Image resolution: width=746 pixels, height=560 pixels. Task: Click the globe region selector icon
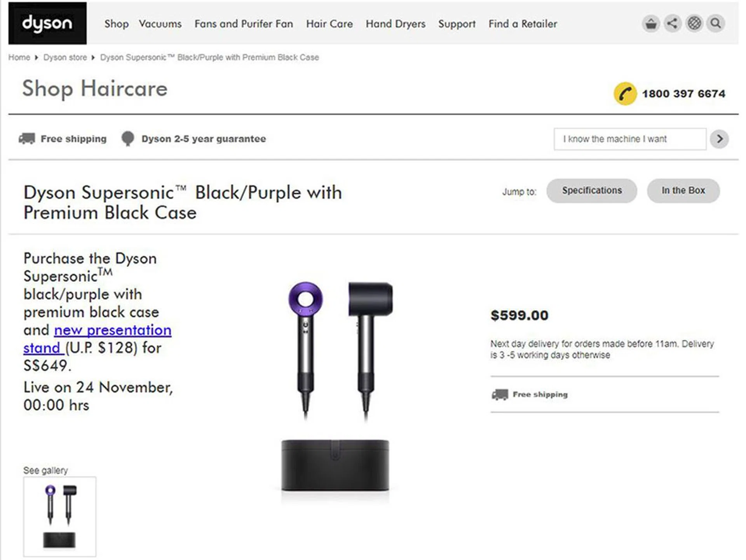point(694,24)
